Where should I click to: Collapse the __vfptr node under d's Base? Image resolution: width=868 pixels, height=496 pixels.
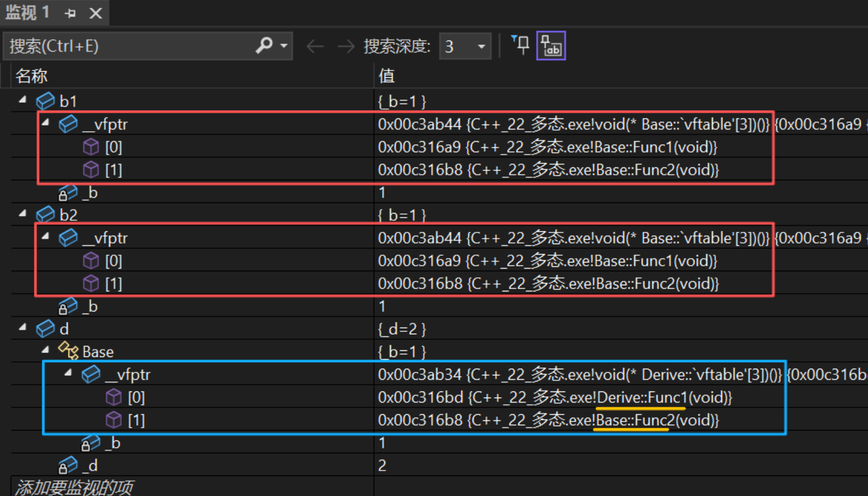click(68, 373)
